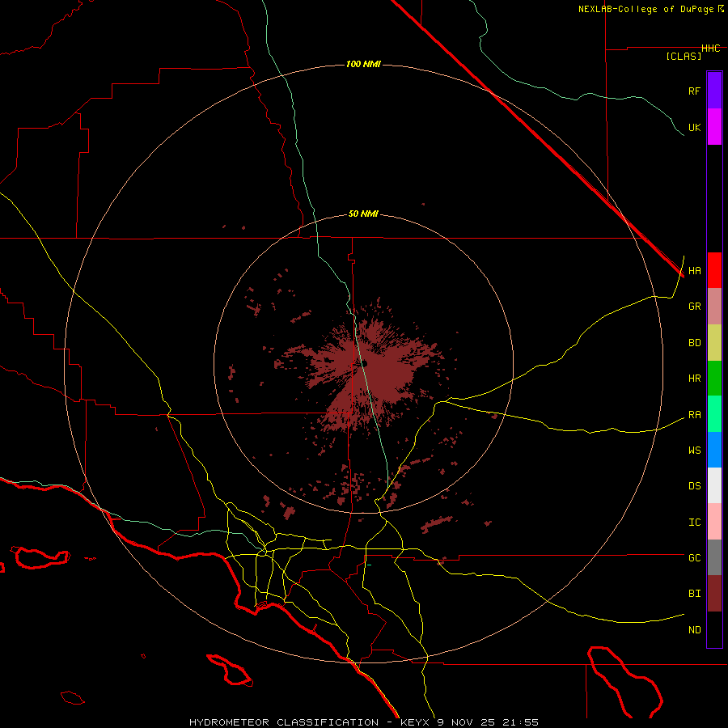The image size is (728, 728).
Task: Click the BI legend label
Action: point(694,594)
